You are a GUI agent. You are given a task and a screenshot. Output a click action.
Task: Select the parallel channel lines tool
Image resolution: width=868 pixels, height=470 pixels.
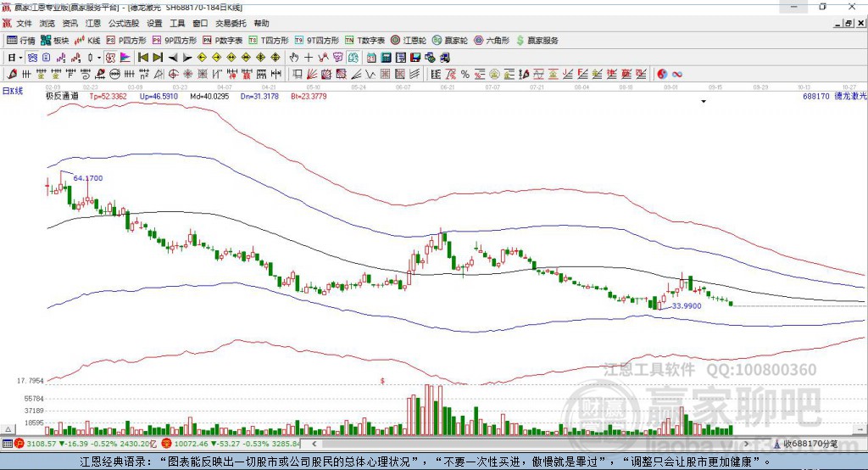414,75
